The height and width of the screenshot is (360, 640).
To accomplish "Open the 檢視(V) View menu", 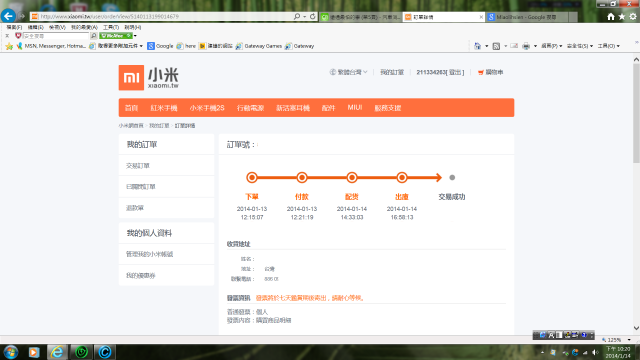I will tap(57, 27).
